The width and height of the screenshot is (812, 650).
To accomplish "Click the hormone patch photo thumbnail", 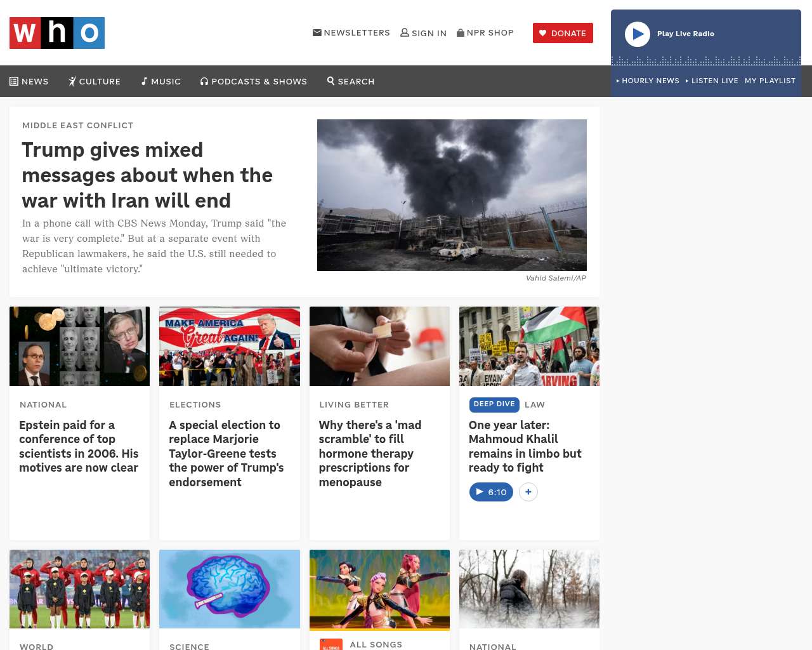I will coord(379,346).
